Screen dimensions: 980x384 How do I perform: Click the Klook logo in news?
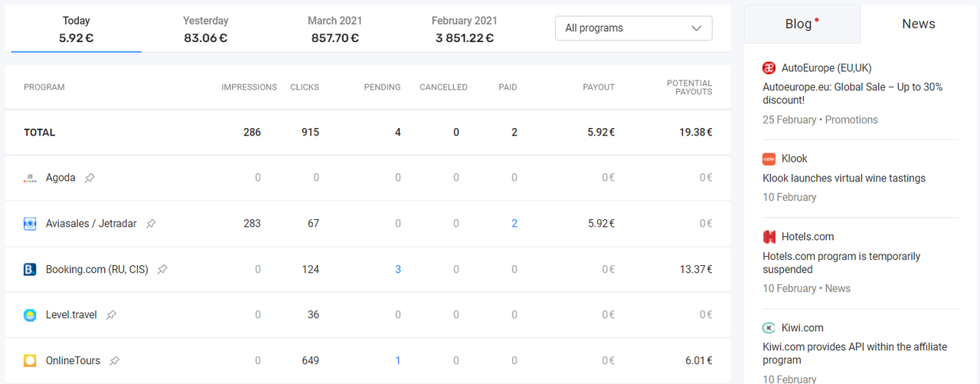tap(769, 159)
